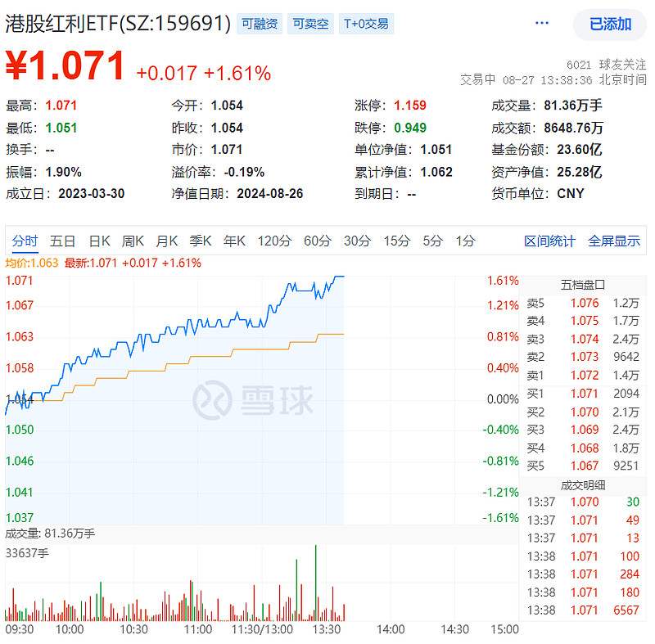Select the 买1 order row at 1.071
The height and width of the screenshot is (644, 655).
(x=583, y=394)
